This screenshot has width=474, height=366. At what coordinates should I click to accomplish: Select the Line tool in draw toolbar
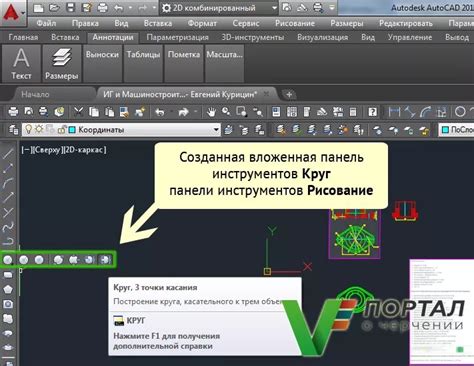click(8, 154)
